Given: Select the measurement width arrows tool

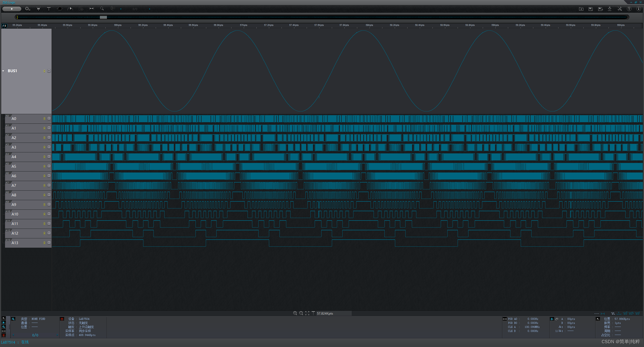Looking at the screenshot, I should (92, 9).
